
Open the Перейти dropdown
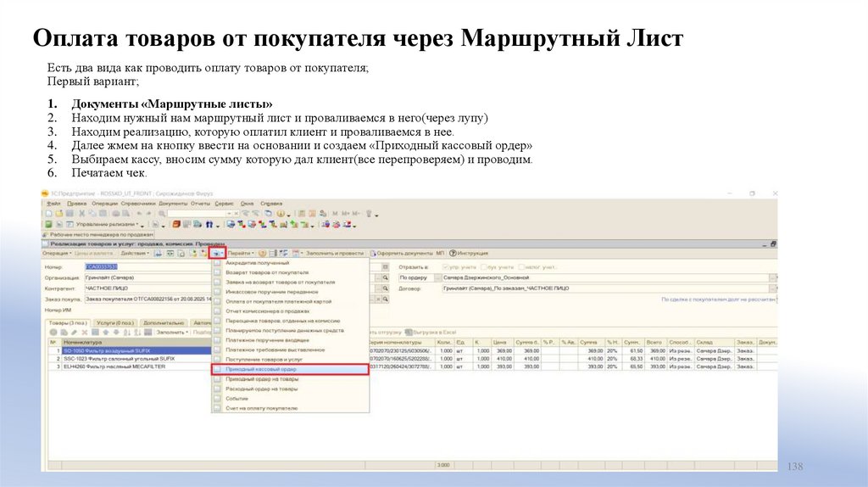(241, 253)
